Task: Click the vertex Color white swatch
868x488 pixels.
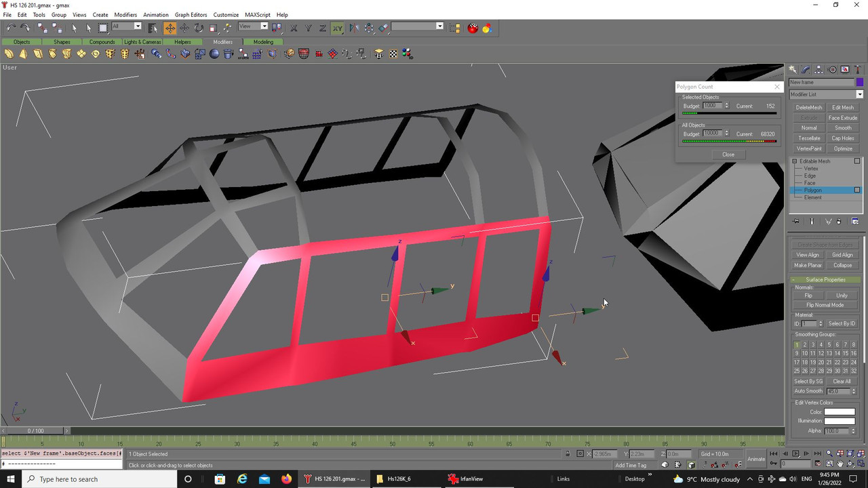Action: click(840, 411)
